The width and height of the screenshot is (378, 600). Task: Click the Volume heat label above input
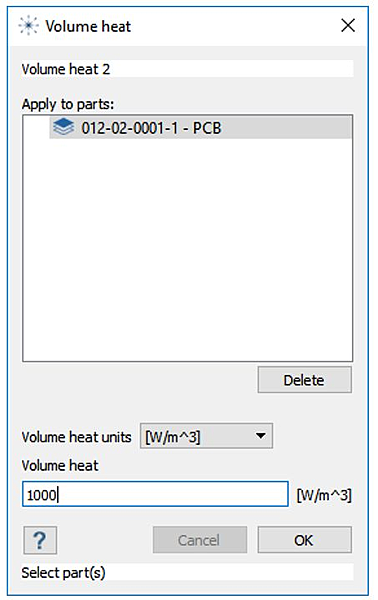[x=60, y=465]
